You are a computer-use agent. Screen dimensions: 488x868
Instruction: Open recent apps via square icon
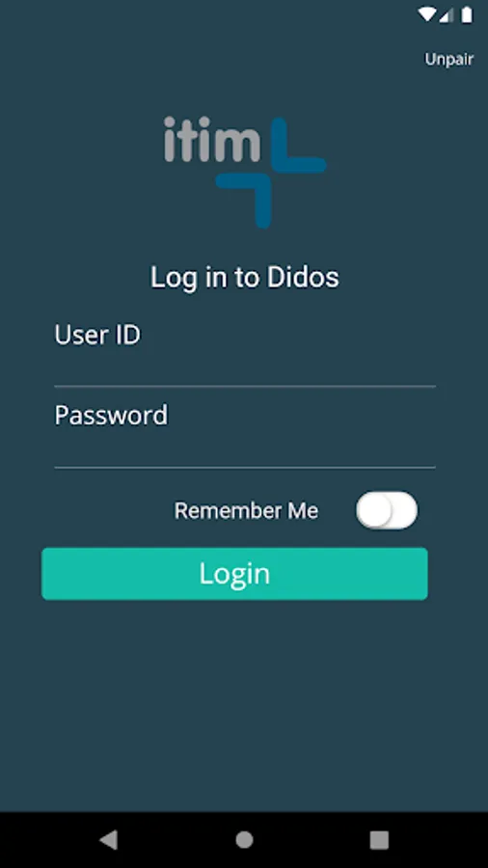click(x=379, y=839)
